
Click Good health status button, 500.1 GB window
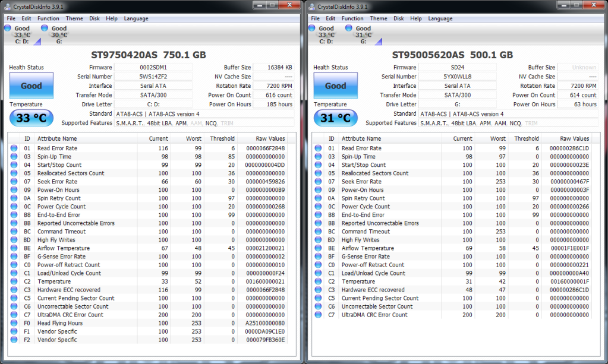[x=335, y=86]
